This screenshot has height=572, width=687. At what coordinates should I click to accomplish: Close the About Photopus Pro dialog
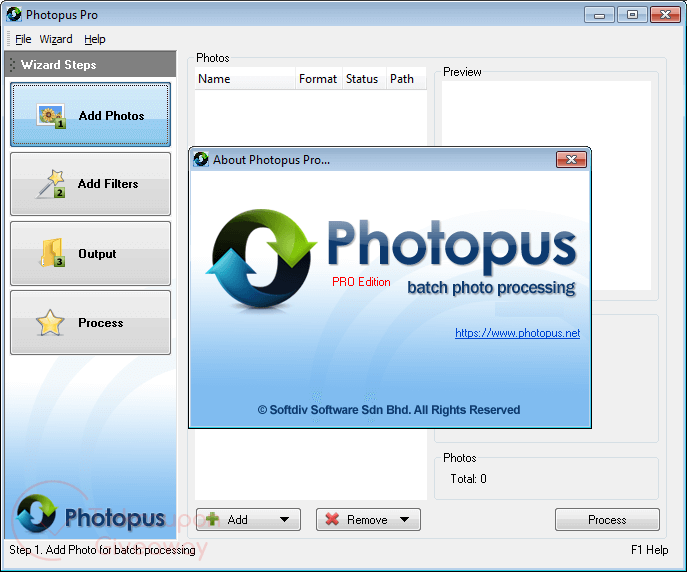[571, 159]
